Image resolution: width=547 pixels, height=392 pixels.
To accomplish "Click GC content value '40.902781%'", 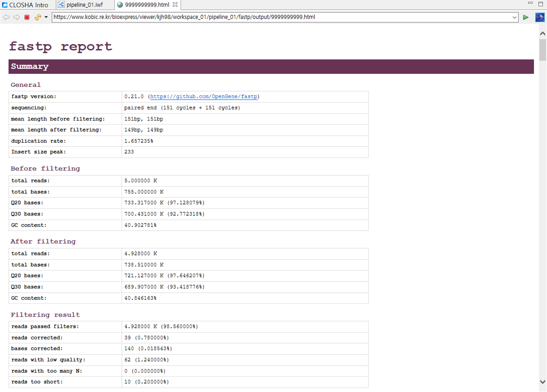I will [140, 225].
